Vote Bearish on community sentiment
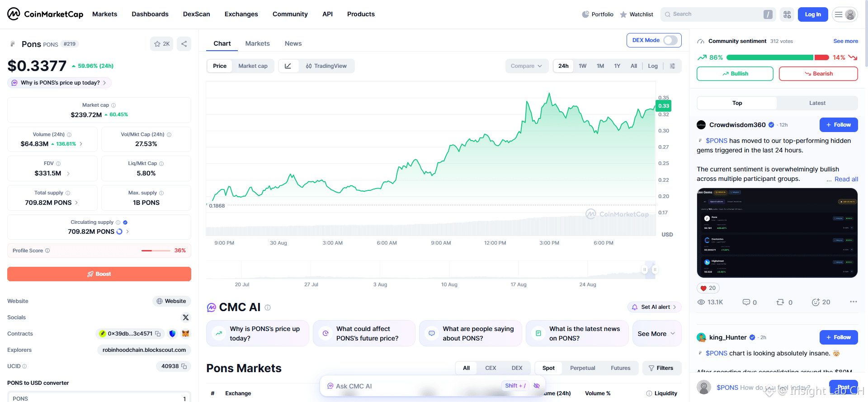Viewport: 868px width, 402px height. pos(818,74)
